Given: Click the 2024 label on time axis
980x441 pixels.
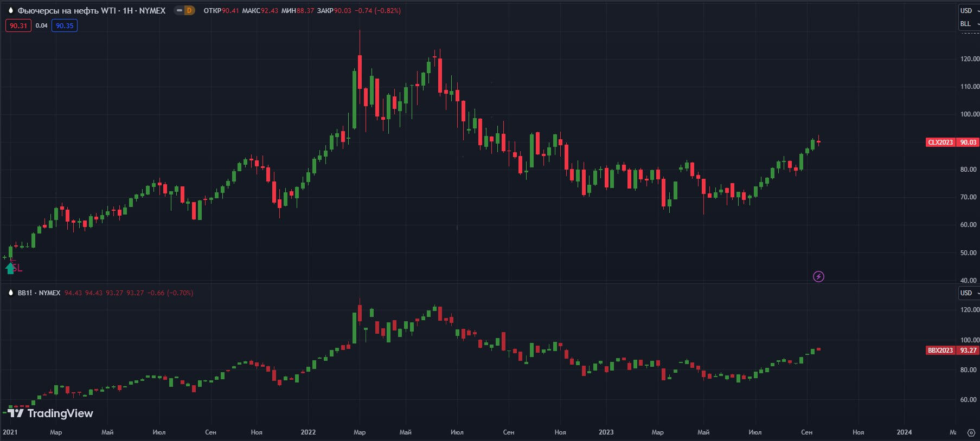Looking at the screenshot, I should (904, 432).
